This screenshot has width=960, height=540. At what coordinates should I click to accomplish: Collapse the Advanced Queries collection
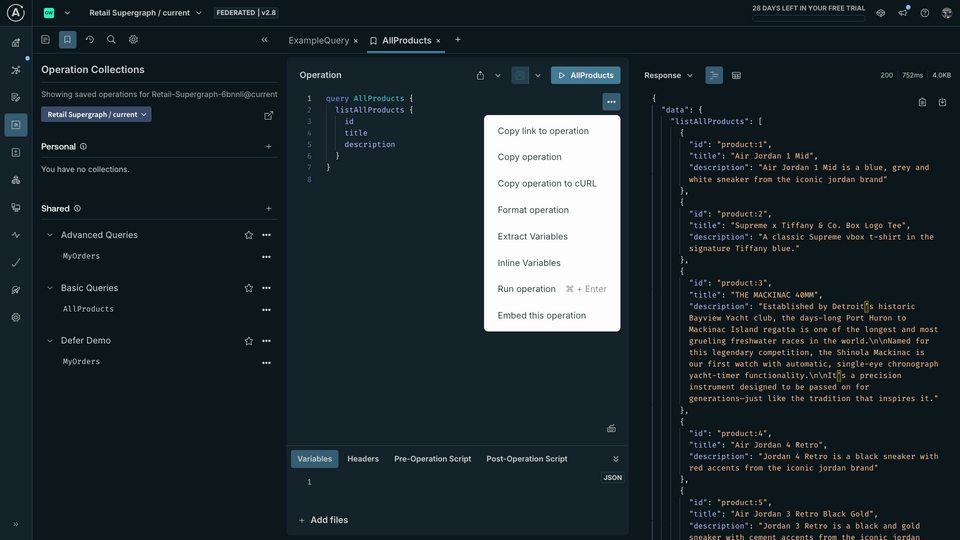click(x=50, y=235)
